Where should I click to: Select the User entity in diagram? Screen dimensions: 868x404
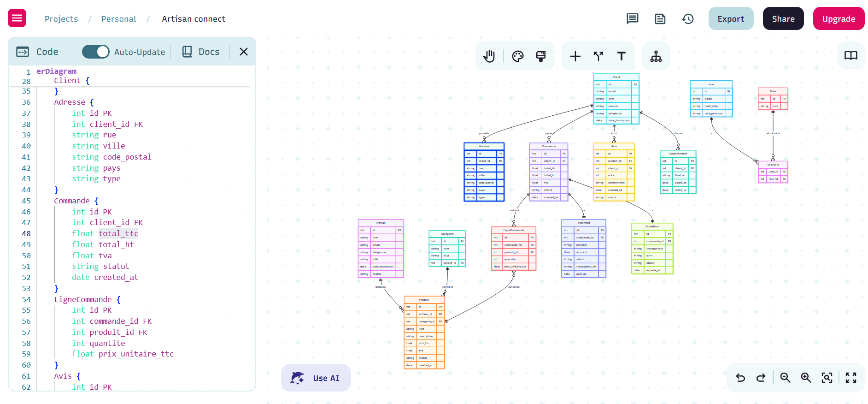tap(711, 99)
